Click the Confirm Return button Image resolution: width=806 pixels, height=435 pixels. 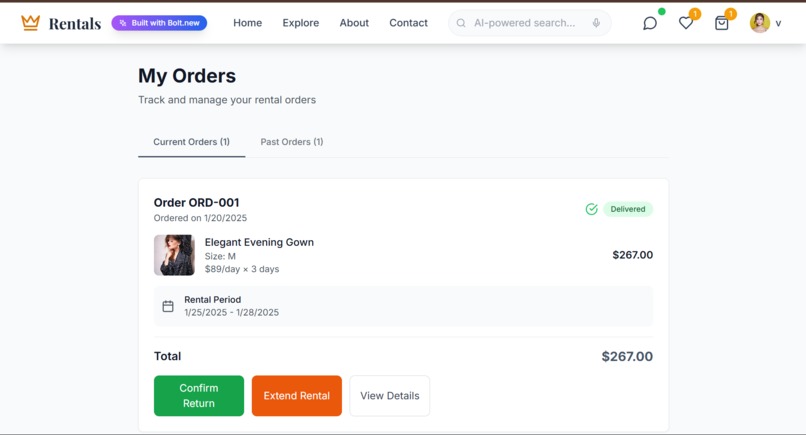pos(199,395)
